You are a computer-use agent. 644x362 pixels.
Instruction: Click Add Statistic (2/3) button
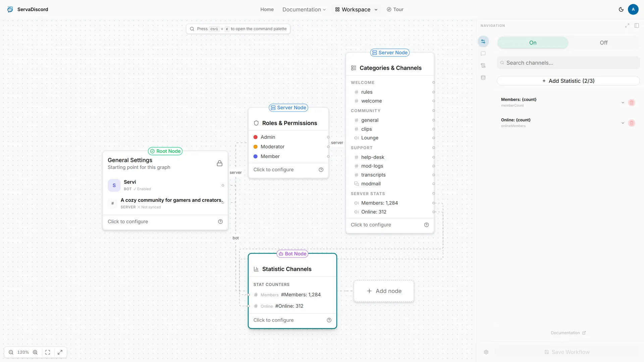click(568, 81)
